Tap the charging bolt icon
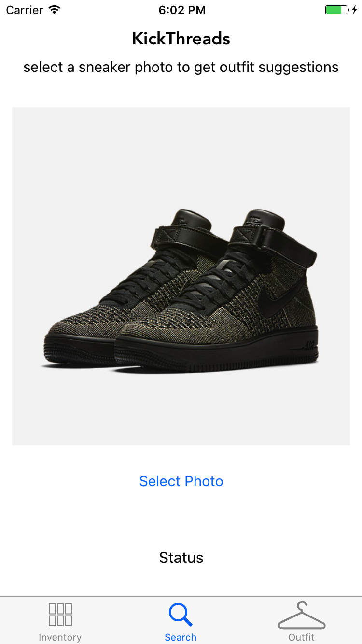 (x=355, y=10)
